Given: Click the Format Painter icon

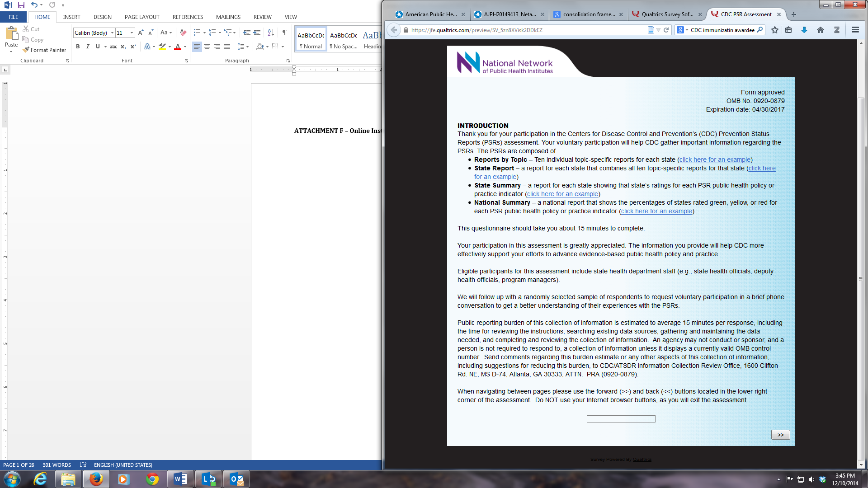Looking at the screenshot, I should 26,50.
